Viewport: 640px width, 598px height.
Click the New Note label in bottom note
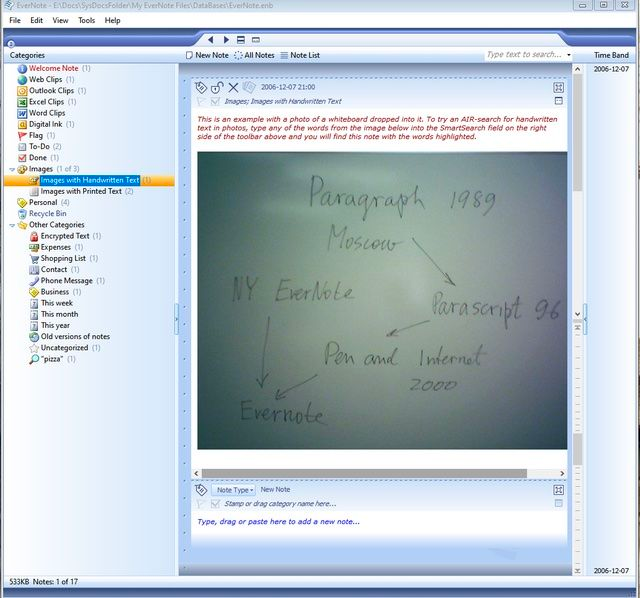coord(275,489)
